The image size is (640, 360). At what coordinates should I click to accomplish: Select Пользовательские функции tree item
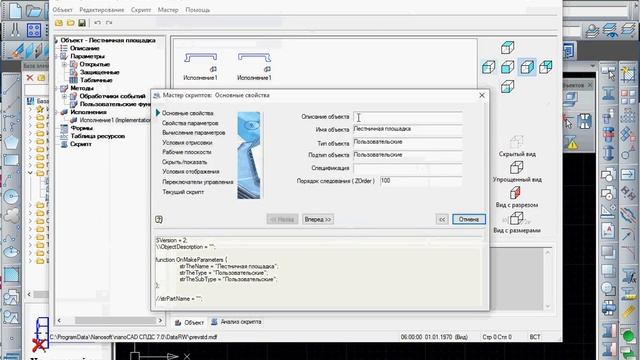tap(115, 104)
